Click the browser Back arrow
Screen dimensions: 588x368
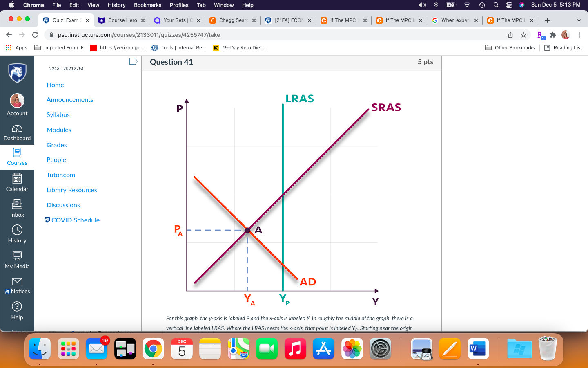(x=9, y=35)
